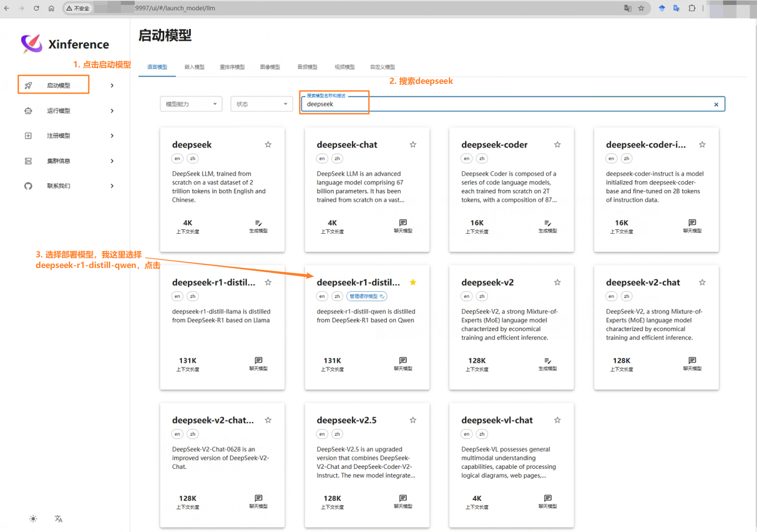Star the deepseek-v2 model card
Viewport: 757px width, 532px height.
click(558, 282)
